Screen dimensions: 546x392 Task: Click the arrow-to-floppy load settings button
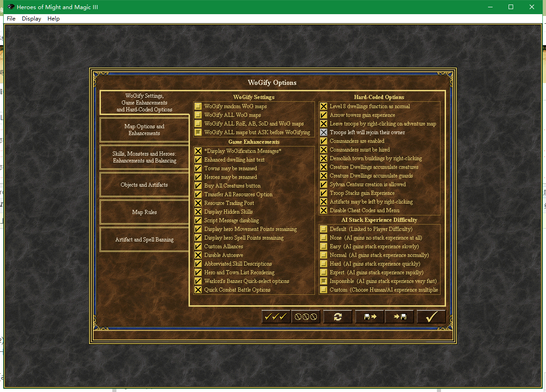coord(400,316)
